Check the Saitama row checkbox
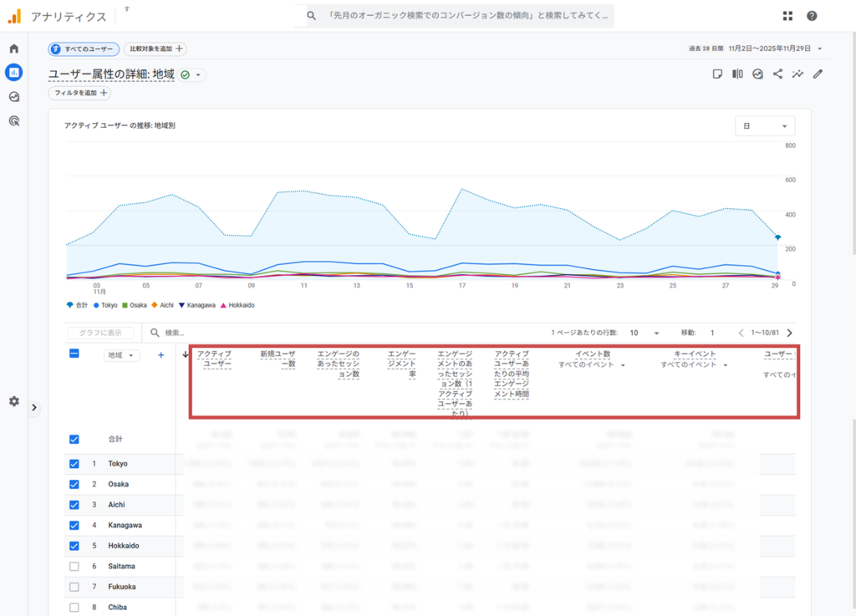Image resolution: width=856 pixels, height=616 pixels. [74, 567]
